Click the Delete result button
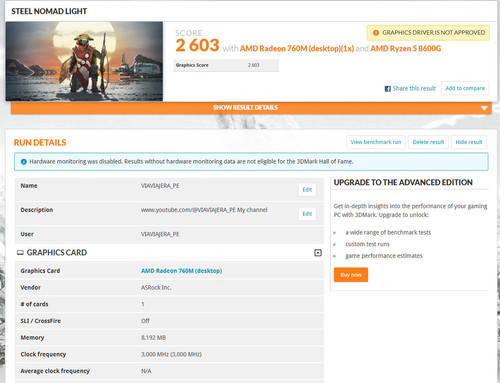The height and width of the screenshot is (383, 500). point(428,142)
